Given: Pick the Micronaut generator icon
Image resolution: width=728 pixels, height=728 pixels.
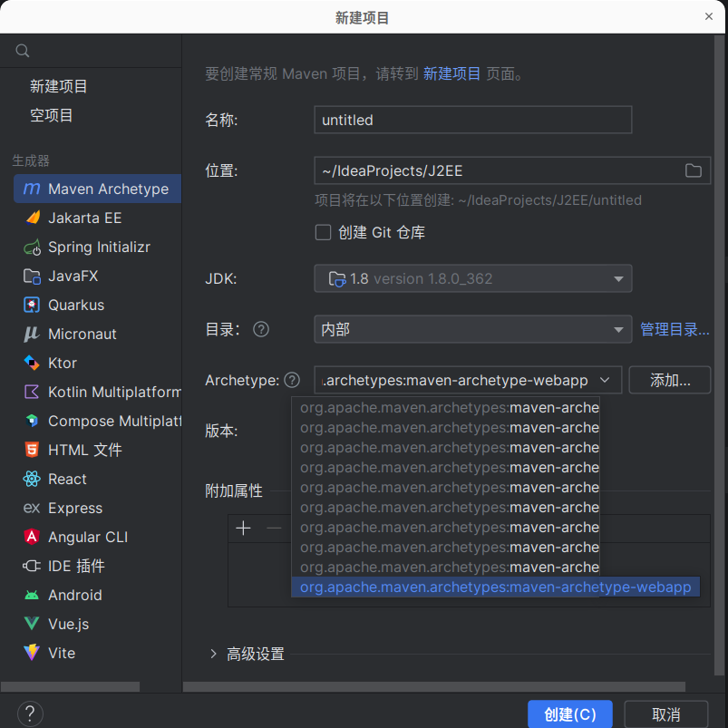Looking at the screenshot, I should (32, 334).
